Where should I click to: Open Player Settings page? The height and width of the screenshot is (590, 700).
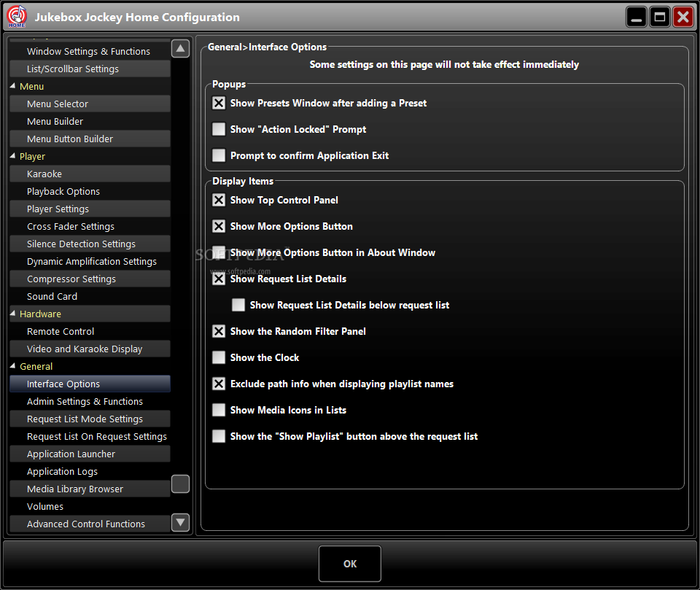click(x=90, y=209)
